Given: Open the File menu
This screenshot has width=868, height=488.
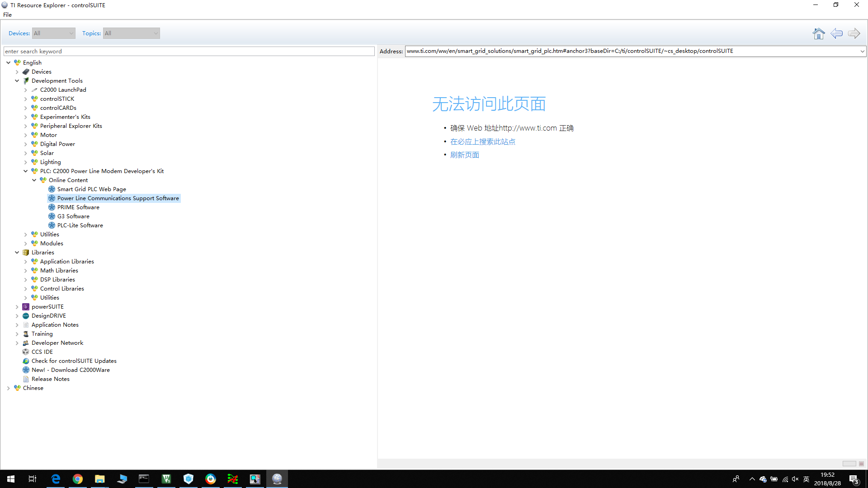Looking at the screenshot, I should (7, 15).
